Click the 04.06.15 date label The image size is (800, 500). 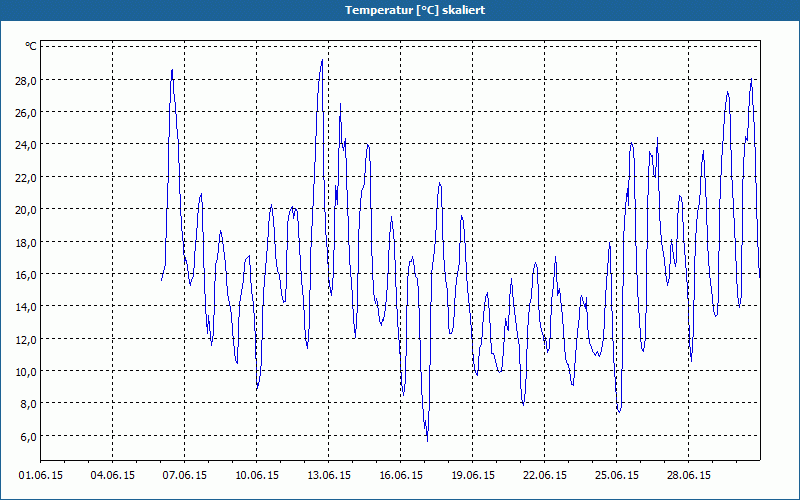113,476
